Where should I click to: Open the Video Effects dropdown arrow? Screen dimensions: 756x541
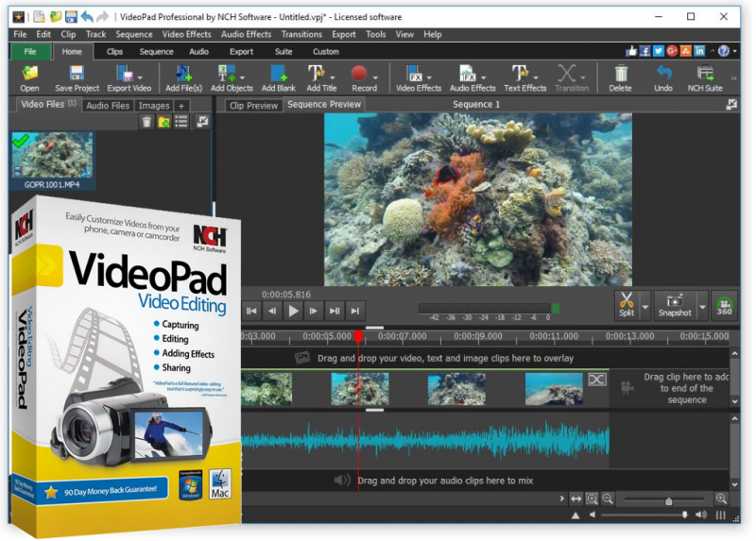click(x=429, y=77)
